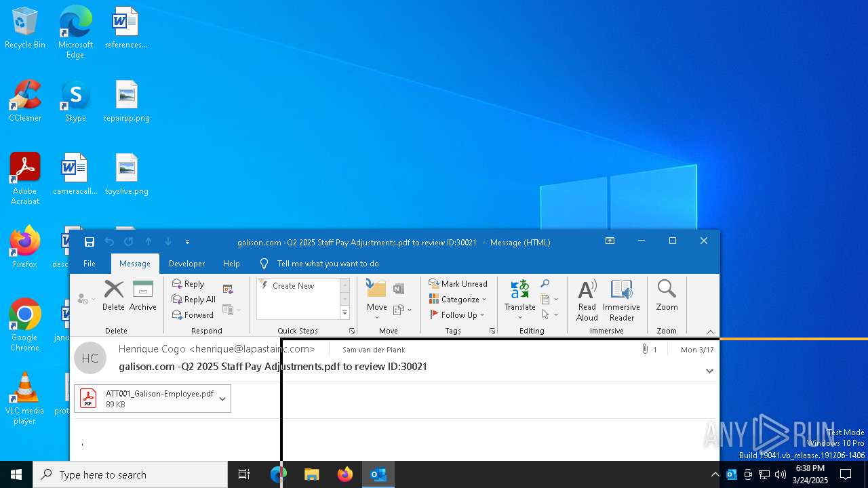Screen dimensions: 868x488
Task: Open the File tab
Action: (90, 264)
